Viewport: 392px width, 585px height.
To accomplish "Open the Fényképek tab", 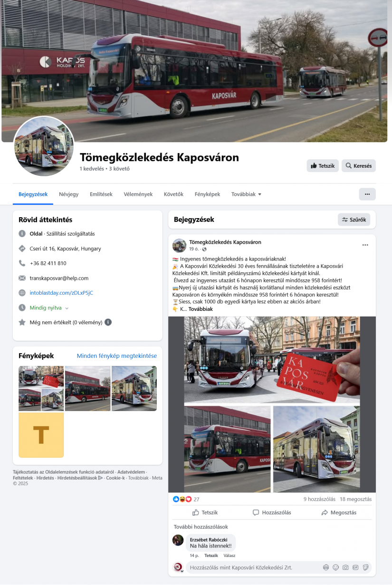I will coord(207,194).
